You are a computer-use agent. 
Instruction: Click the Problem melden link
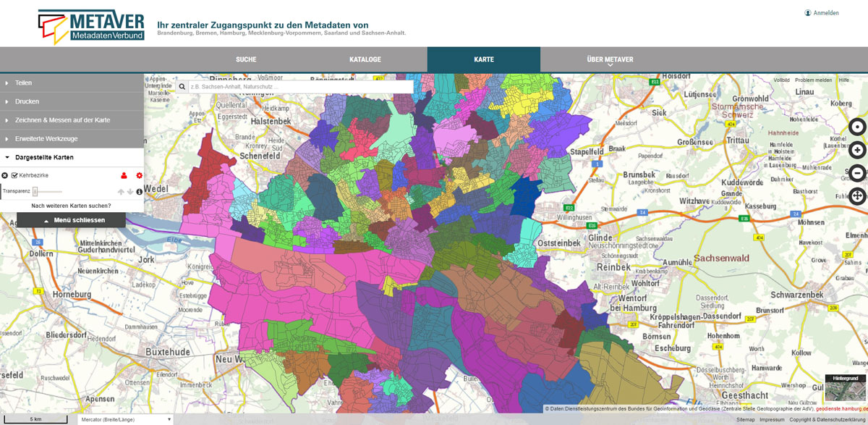[813, 80]
